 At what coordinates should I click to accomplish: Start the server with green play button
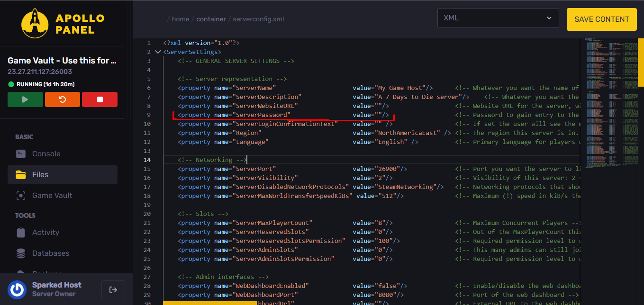(x=25, y=99)
